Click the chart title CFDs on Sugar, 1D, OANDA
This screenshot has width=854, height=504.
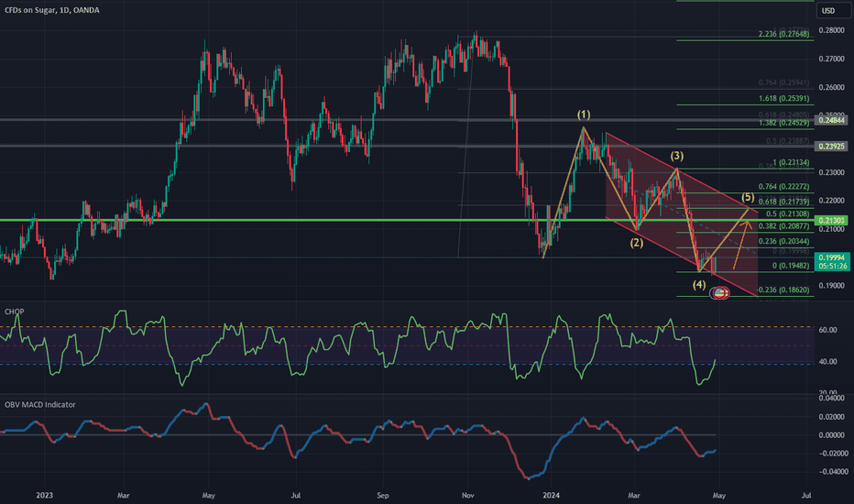(x=52, y=10)
